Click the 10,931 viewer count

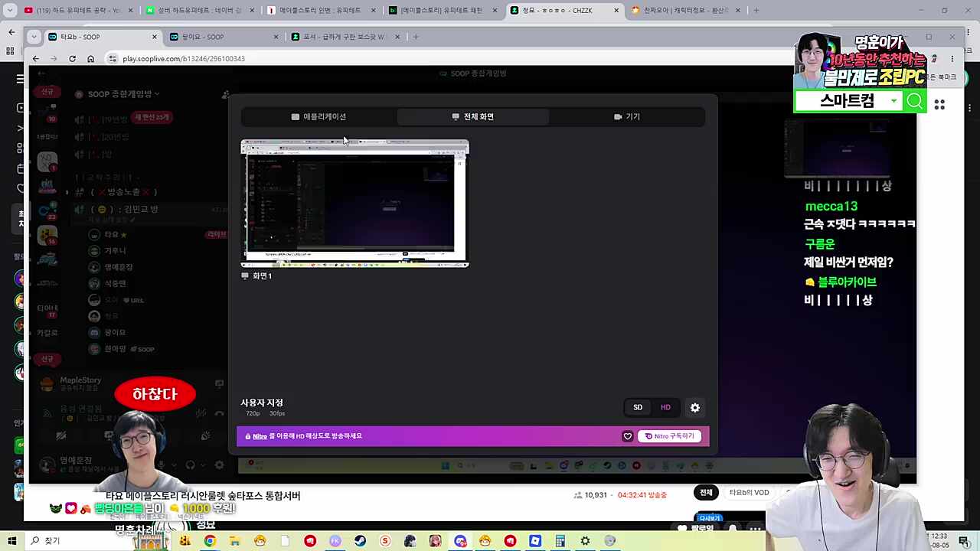coord(596,495)
